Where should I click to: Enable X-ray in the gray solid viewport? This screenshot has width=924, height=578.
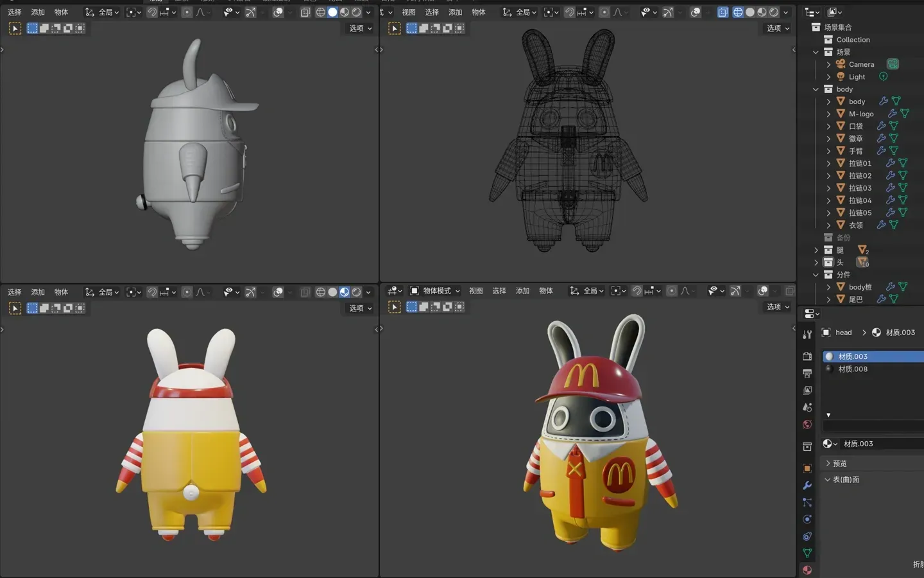pyautogui.click(x=305, y=12)
